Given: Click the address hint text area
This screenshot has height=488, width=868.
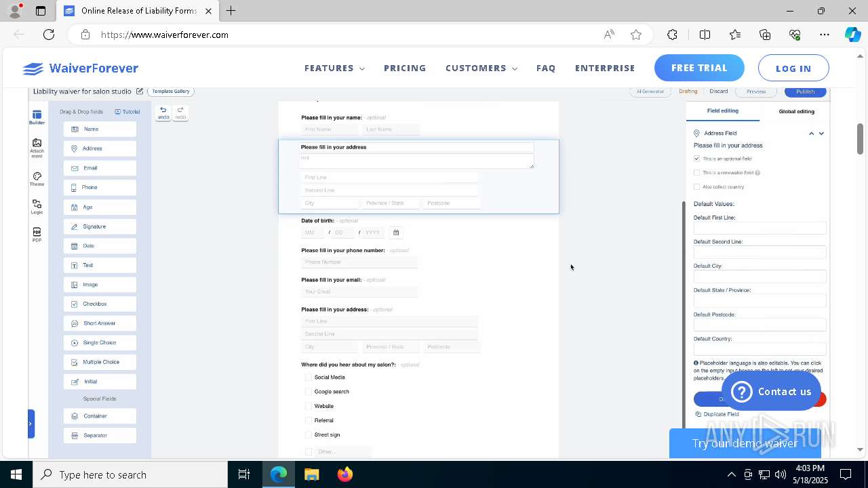Looking at the screenshot, I should pyautogui.click(x=416, y=161).
